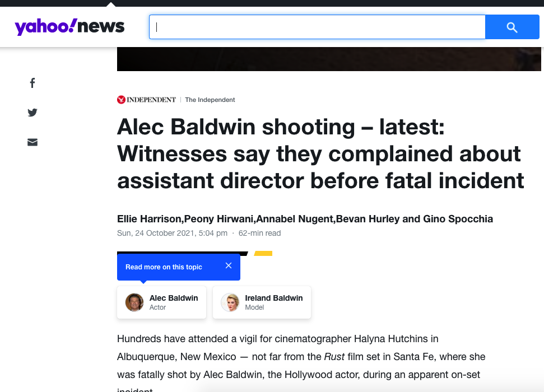Click the Independent logo above headline
Image resolution: width=544 pixels, height=392 pixels.
[146, 100]
